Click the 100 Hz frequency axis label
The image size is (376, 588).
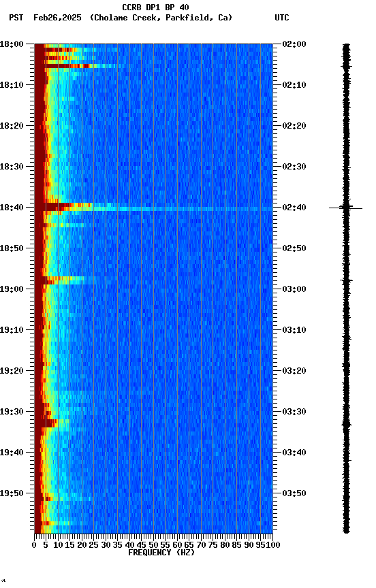pyautogui.click(x=273, y=545)
